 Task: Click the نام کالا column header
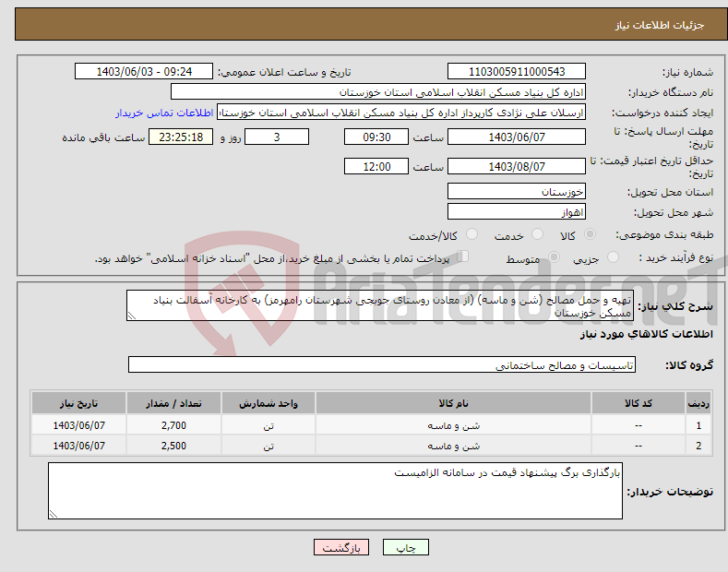[453, 403]
